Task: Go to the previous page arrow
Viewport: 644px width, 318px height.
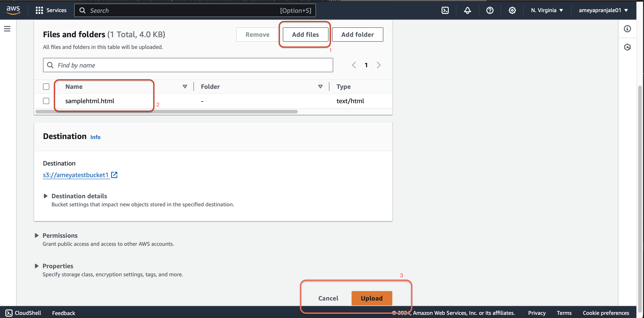Action: coord(354,65)
